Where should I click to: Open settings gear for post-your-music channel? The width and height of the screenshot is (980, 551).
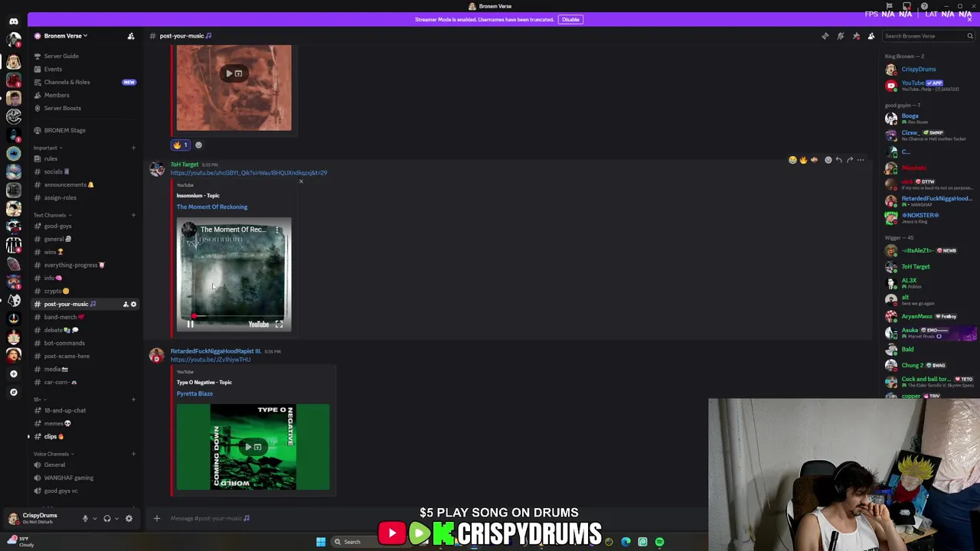click(133, 305)
